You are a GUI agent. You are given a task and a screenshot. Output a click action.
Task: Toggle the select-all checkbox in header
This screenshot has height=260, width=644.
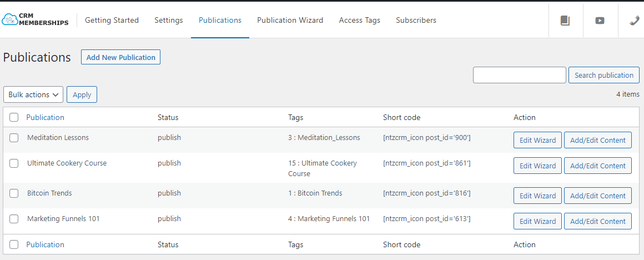14,117
